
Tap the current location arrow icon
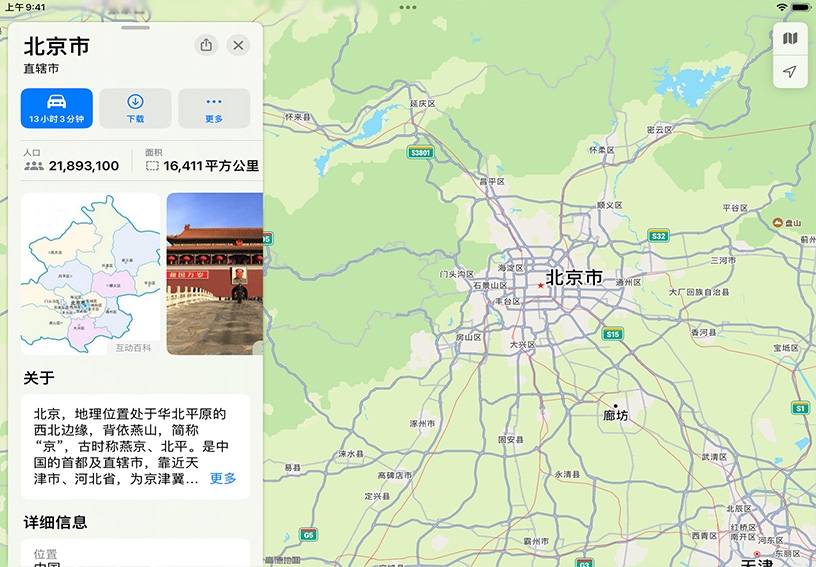790,72
